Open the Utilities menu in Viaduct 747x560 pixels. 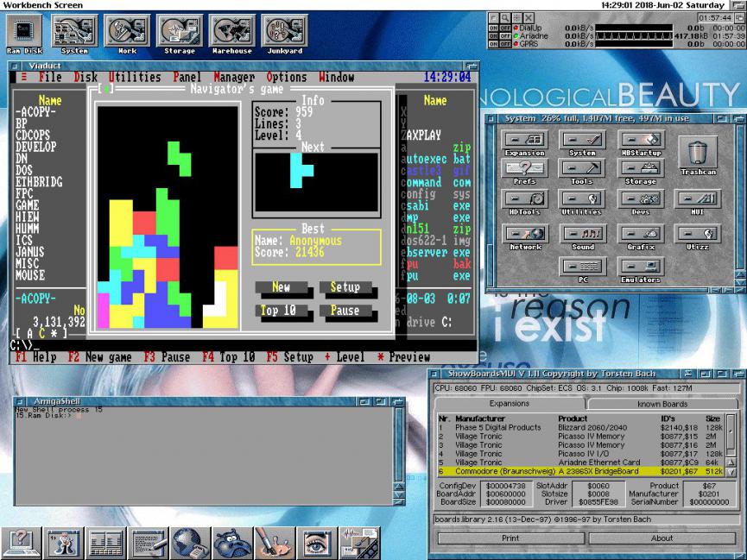[134, 78]
